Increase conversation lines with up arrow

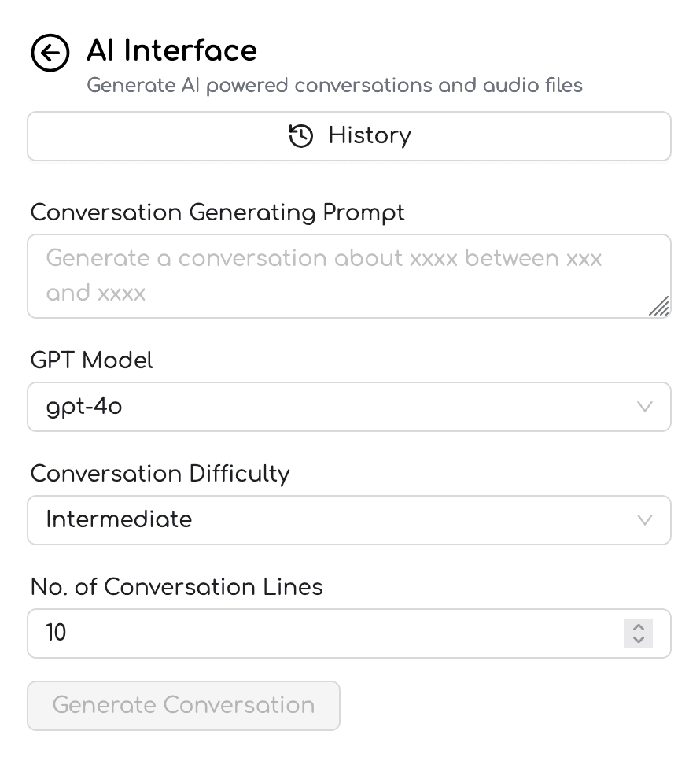click(x=639, y=627)
